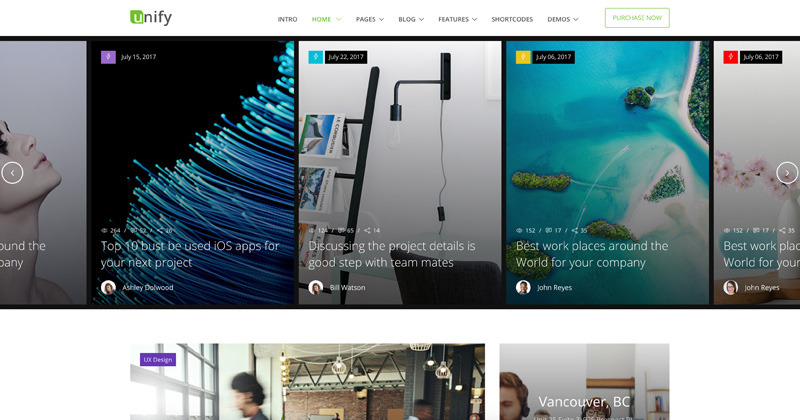Open article "Top 10 best used iOS apps"

[189, 254]
